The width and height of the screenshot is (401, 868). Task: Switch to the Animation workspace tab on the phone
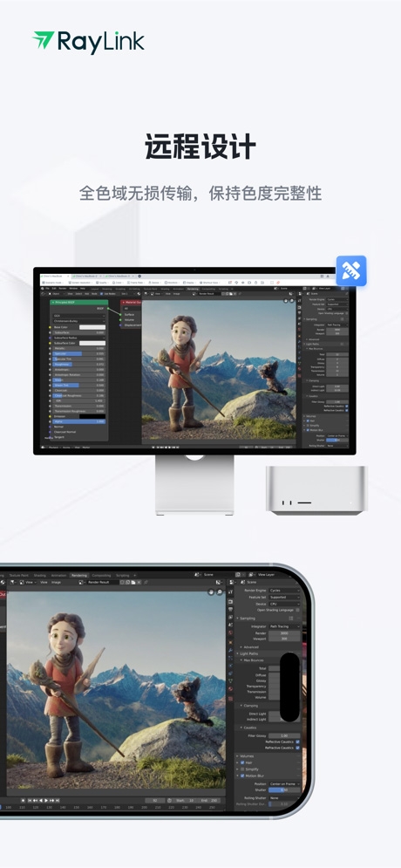pyautogui.click(x=58, y=575)
